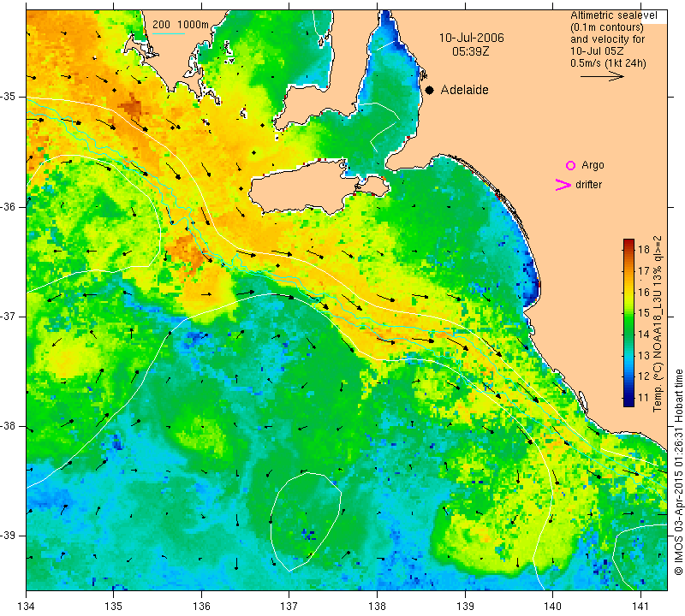Click the temperature color bar at 18

[x=628, y=249]
